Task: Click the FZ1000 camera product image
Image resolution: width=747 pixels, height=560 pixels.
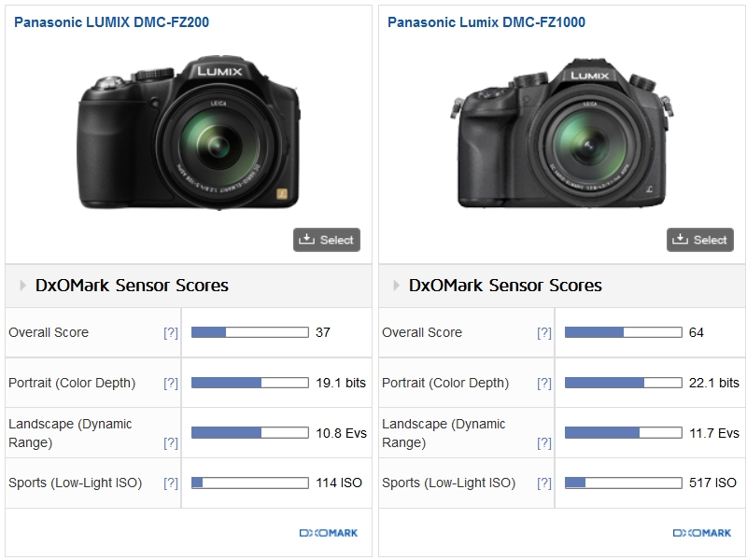Action: coord(561,135)
